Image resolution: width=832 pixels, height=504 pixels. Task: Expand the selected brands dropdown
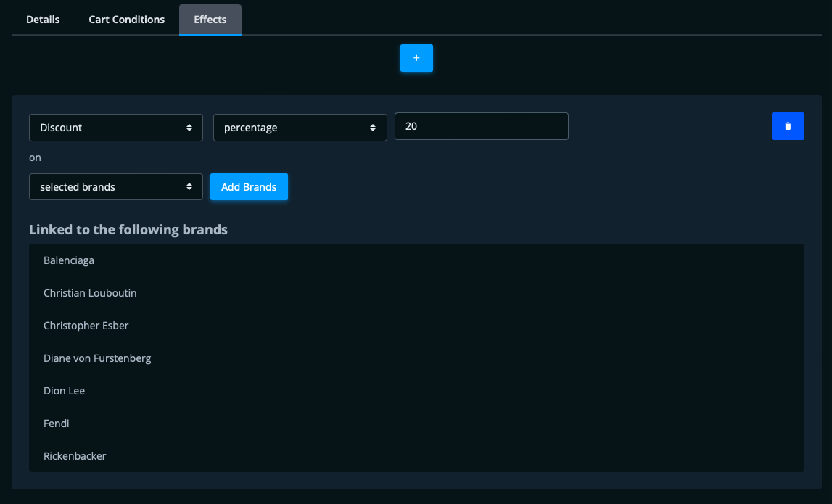pos(115,187)
